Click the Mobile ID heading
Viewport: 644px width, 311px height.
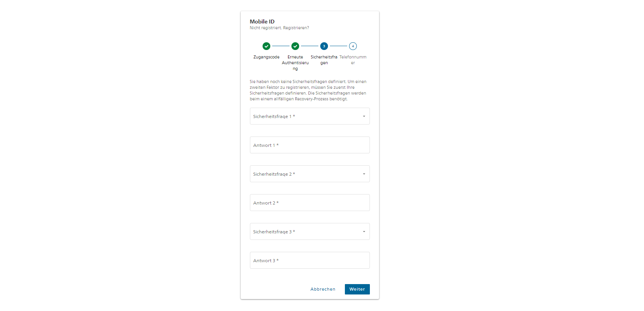pyautogui.click(x=262, y=22)
